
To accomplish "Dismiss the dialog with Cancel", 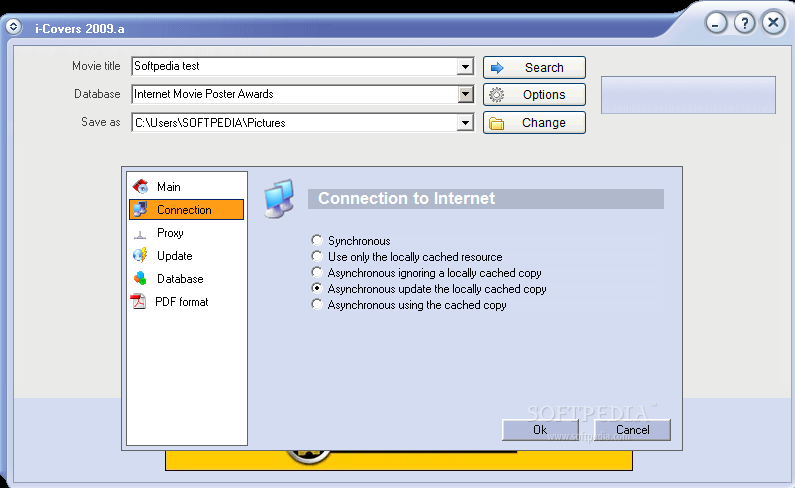I will [x=632, y=430].
